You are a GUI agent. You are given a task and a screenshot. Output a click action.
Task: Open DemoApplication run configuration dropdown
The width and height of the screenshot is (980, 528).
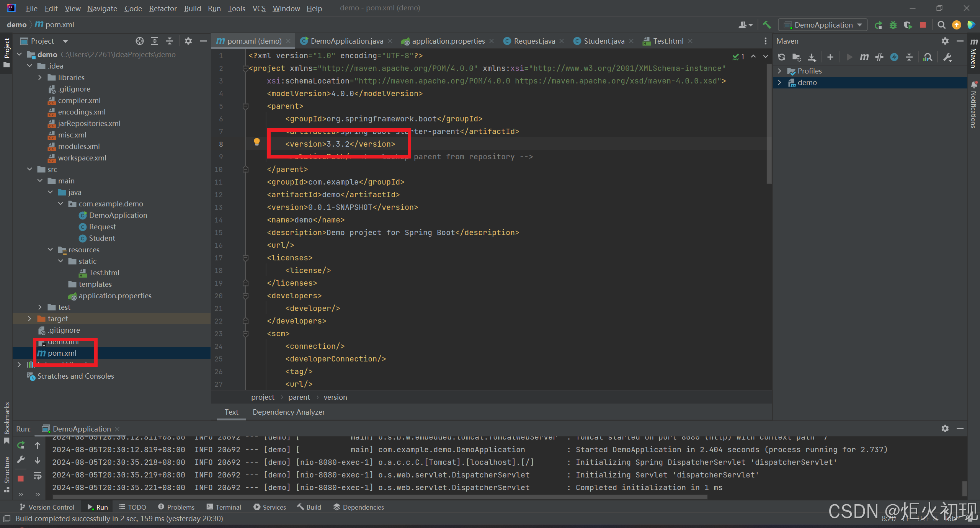coord(823,25)
